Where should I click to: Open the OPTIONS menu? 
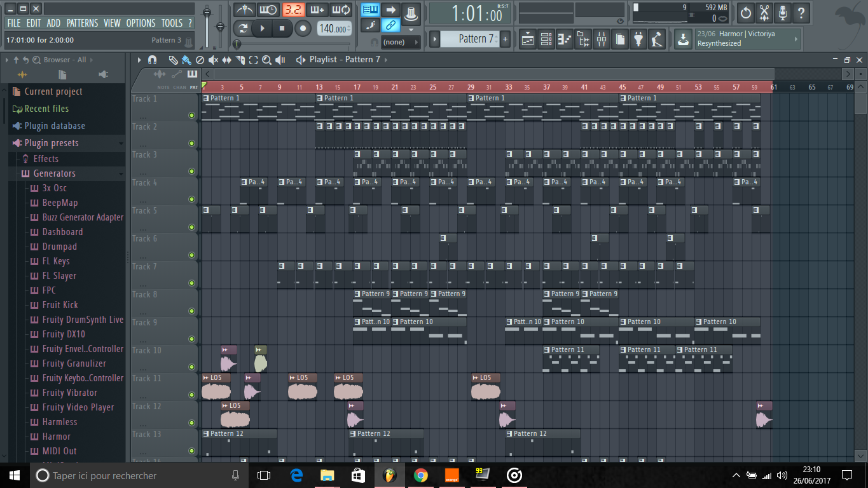pyautogui.click(x=141, y=23)
